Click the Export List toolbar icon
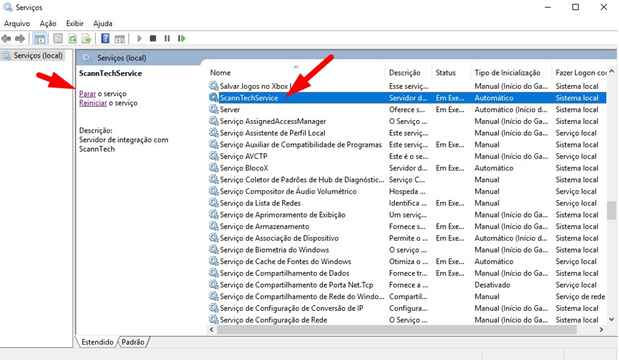 coord(86,39)
